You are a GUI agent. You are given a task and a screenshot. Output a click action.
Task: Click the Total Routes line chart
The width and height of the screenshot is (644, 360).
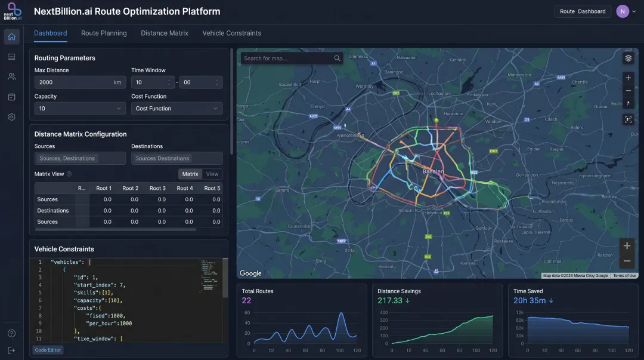305,328
